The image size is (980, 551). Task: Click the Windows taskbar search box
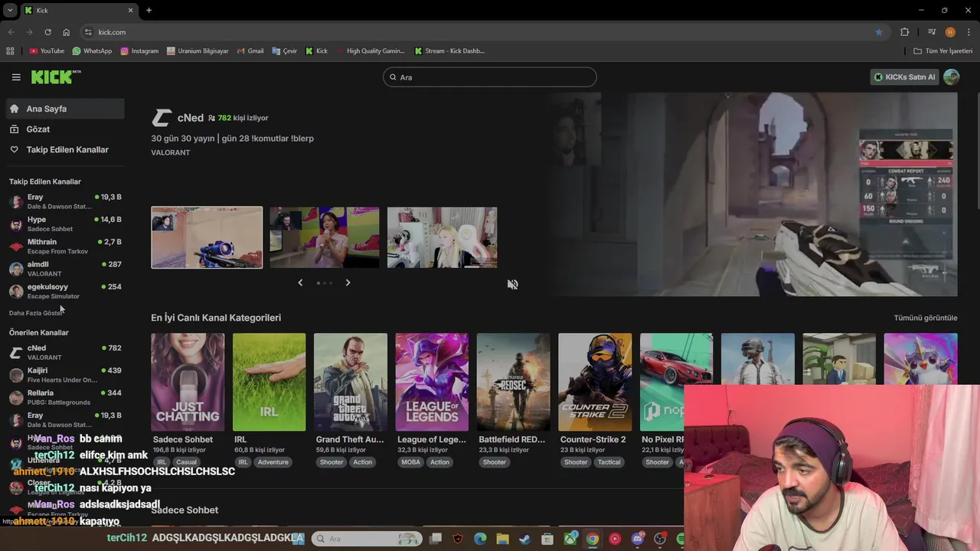tap(365, 539)
